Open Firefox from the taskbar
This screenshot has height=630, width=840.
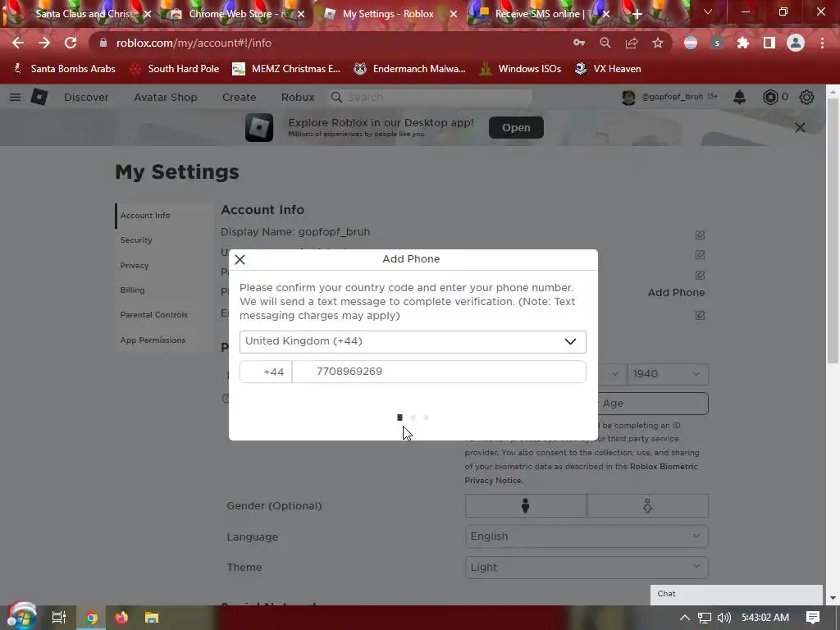coord(121,618)
